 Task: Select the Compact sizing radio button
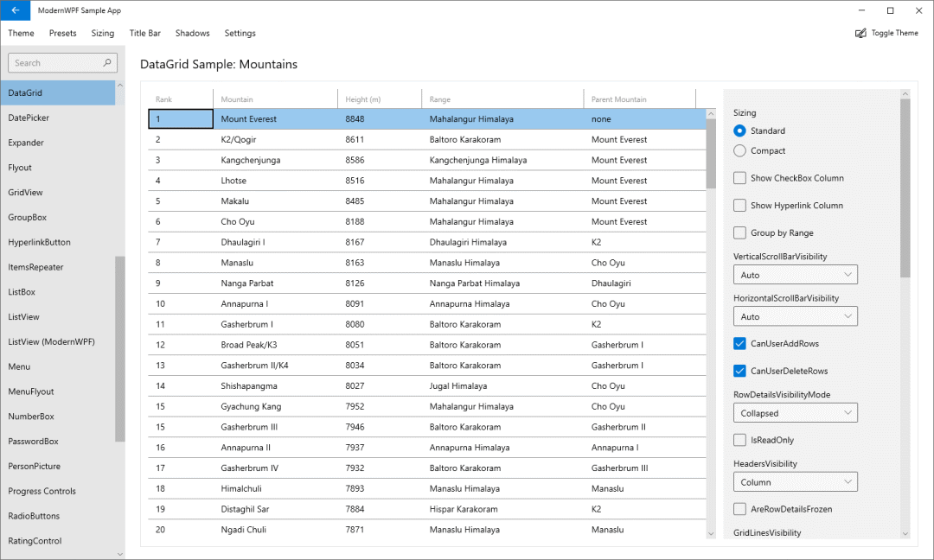coord(739,150)
